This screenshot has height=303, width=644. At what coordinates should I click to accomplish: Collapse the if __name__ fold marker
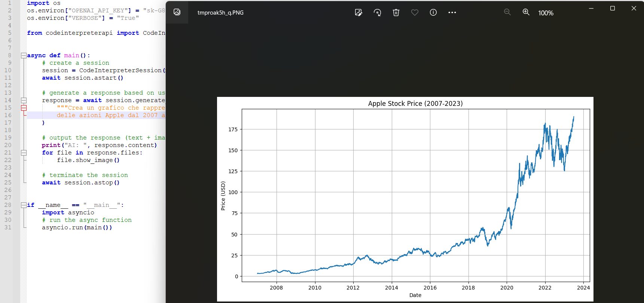[x=24, y=205]
